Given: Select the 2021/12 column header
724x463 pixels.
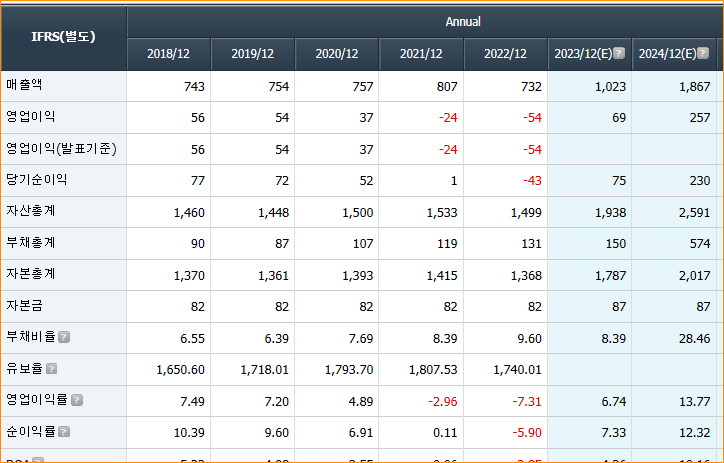Looking at the screenshot, I should (x=421, y=54).
